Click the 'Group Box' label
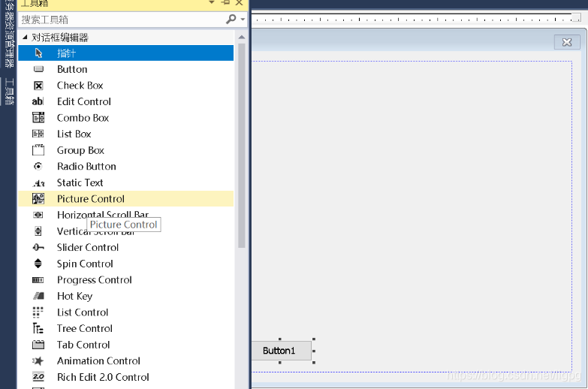588x389 pixels. click(x=80, y=150)
